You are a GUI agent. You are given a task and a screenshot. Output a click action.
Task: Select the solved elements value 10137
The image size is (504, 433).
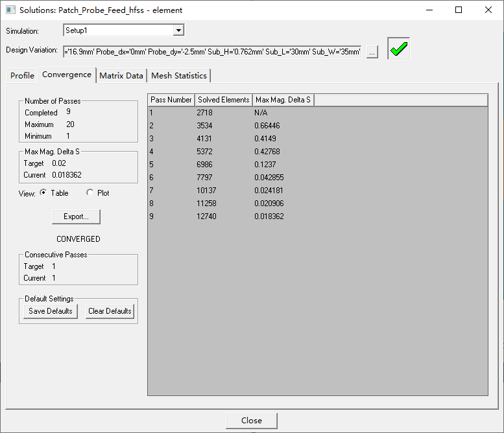click(x=206, y=191)
